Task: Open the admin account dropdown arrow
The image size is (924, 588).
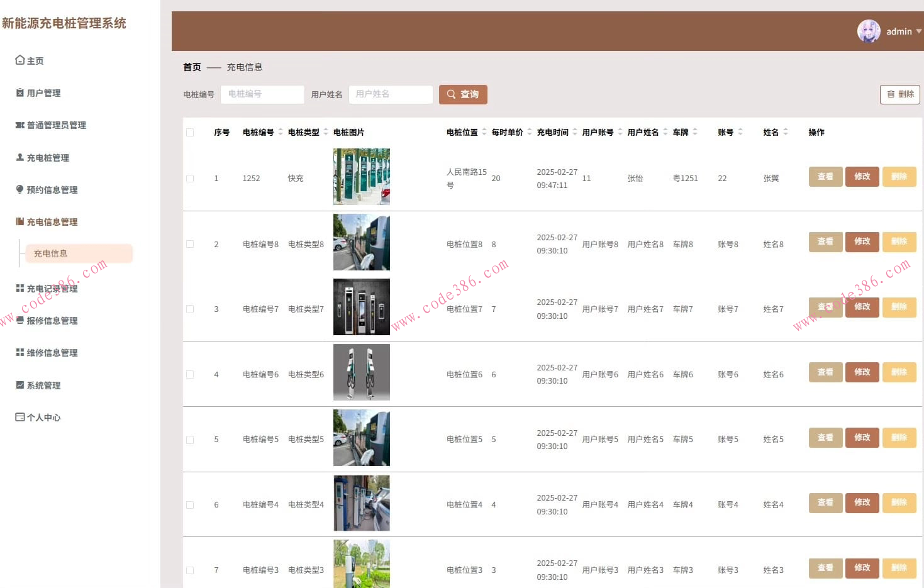Action: pyautogui.click(x=919, y=31)
